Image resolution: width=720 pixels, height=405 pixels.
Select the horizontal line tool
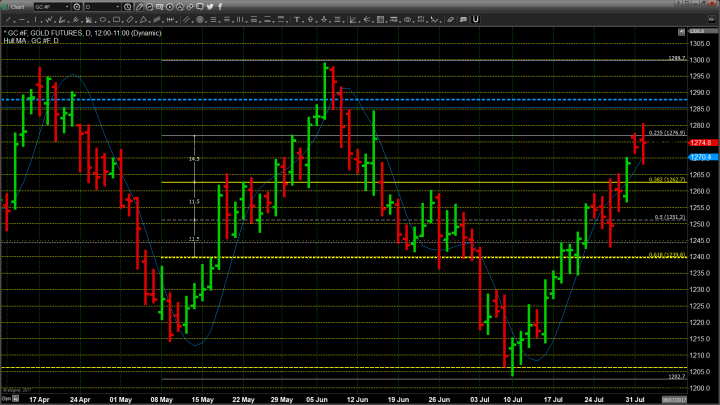tap(22, 20)
